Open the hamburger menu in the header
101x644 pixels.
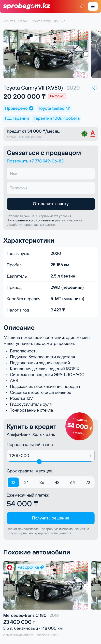point(93,6)
